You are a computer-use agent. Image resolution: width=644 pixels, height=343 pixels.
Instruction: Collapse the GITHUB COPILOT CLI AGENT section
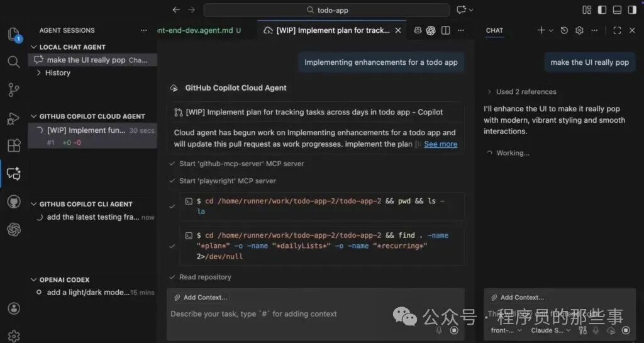point(34,204)
